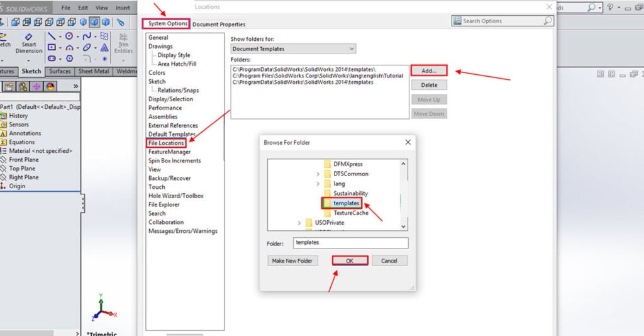Open the Edit menu
Screen dimensions: 644x336
click(x=83, y=8)
